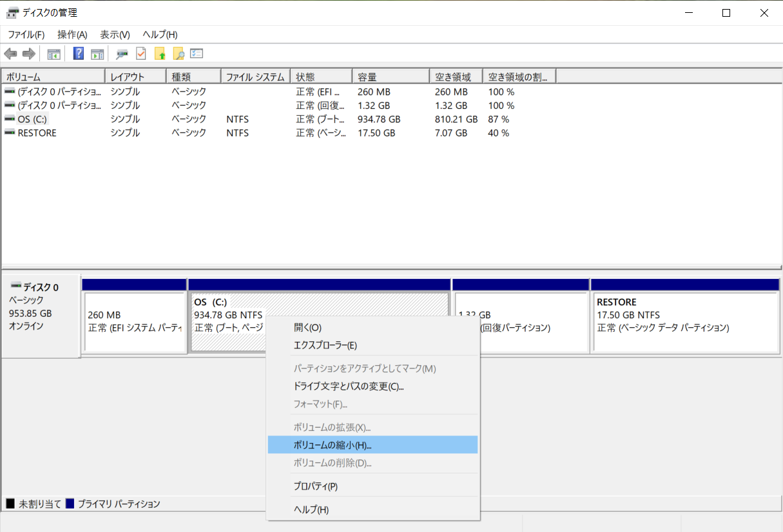Image resolution: width=783 pixels, height=532 pixels.
Task: Click the 正常 (回復... status cell
Action: pos(321,106)
